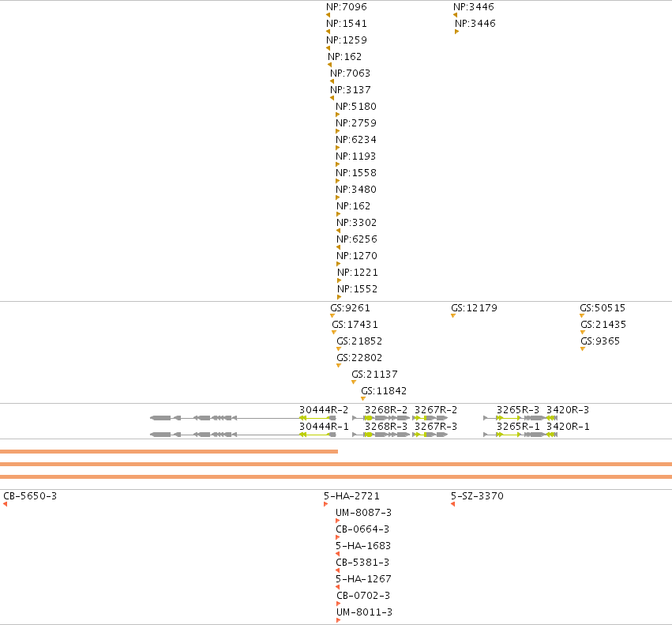Select the GS:9261 insertion label
The height and width of the screenshot is (625, 672).
coord(350,308)
